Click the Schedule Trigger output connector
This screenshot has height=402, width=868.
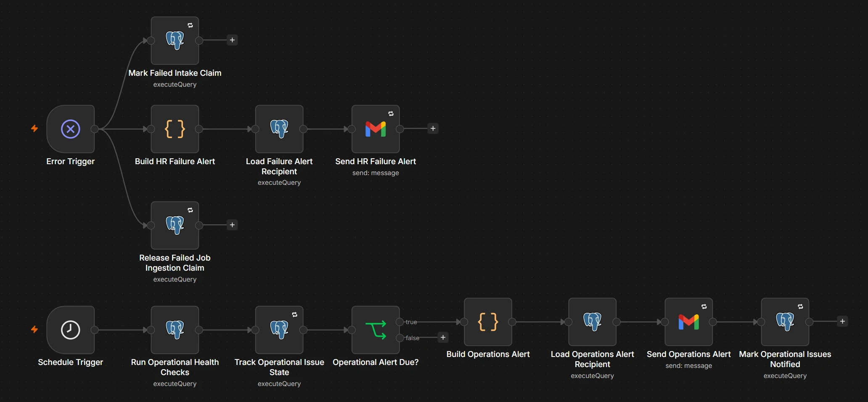[95, 330]
